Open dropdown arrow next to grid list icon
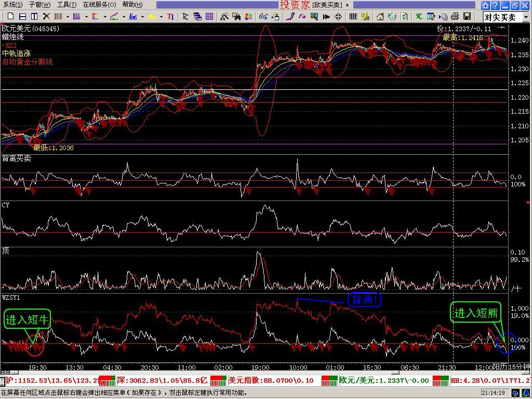Viewport: 532px width, 399px height. [x=68, y=17]
